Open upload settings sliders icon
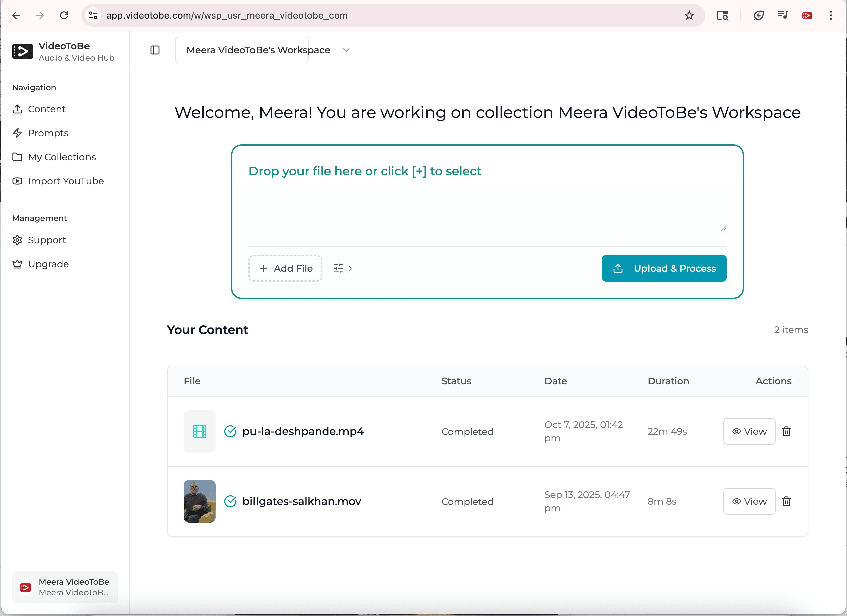 [338, 268]
